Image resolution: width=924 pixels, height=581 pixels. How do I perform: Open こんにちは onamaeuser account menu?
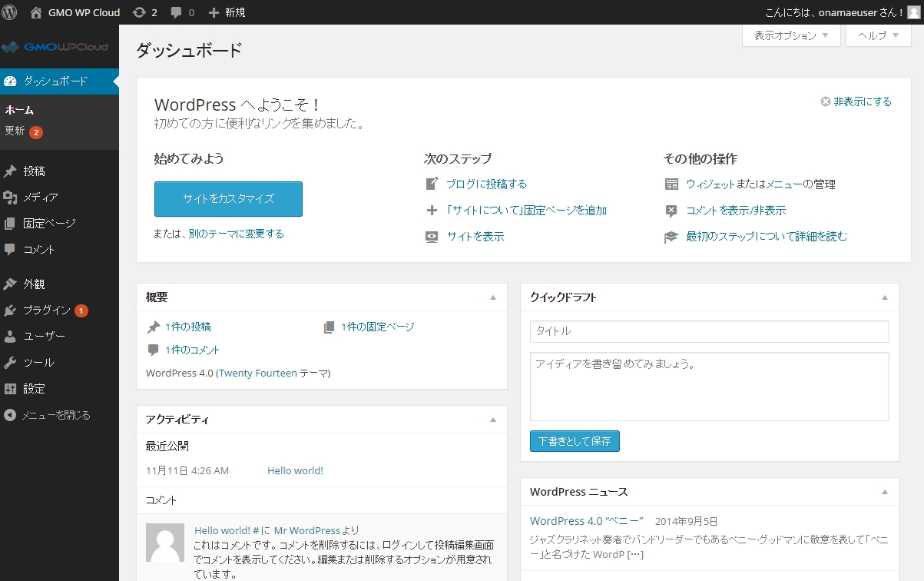pyautogui.click(x=842, y=12)
